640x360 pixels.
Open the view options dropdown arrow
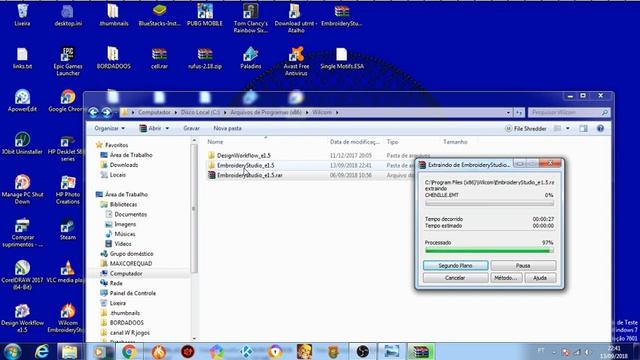click(568, 129)
